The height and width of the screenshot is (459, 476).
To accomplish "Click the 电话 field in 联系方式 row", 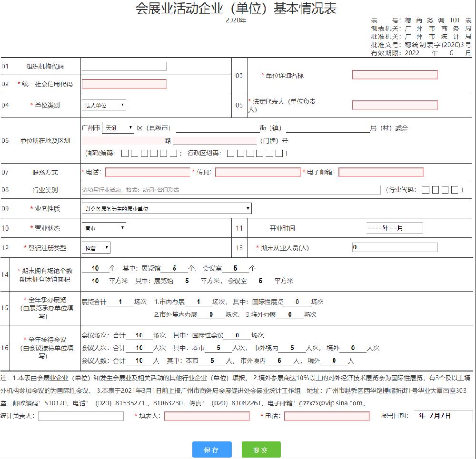I will click(148, 172).
